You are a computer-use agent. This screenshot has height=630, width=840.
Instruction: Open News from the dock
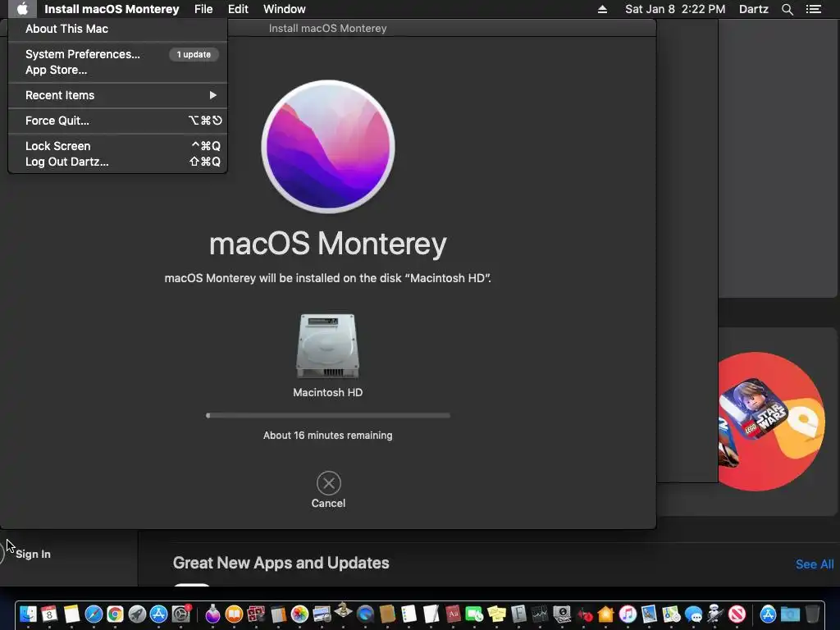[x=737, y=614]
